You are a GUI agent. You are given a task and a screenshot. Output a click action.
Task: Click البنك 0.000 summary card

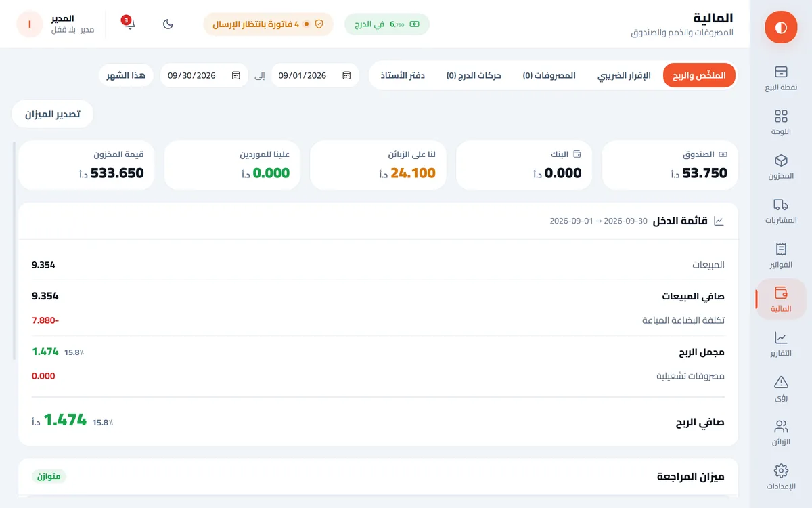tap(524, 165)
